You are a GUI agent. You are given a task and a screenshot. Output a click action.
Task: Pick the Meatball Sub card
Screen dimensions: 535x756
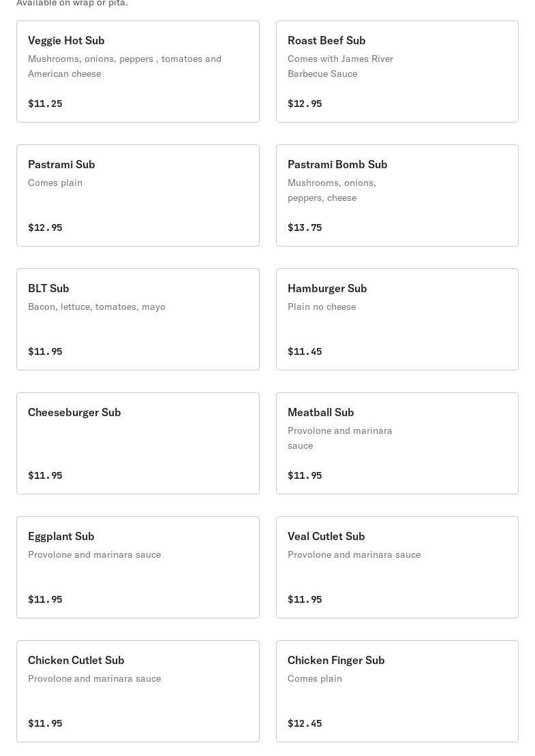click(397, 443)
